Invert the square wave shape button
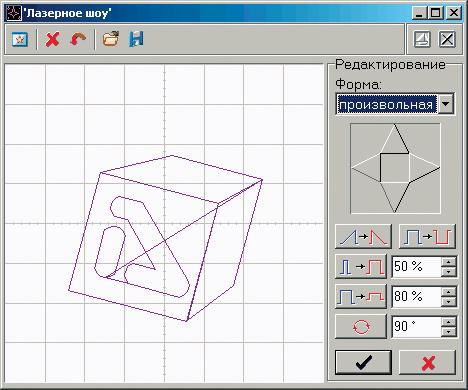468x390 pixels. click(x=427, y=236)
